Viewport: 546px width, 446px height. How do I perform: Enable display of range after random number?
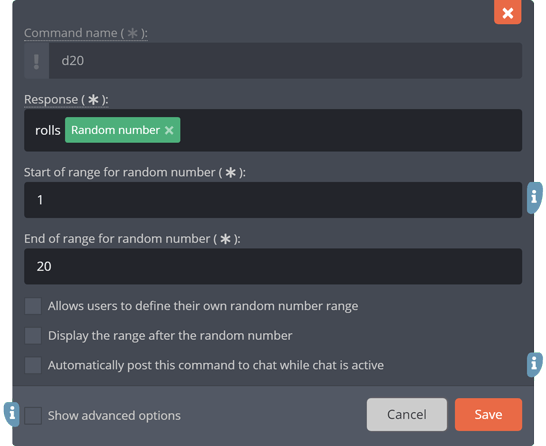coord(33,336)
